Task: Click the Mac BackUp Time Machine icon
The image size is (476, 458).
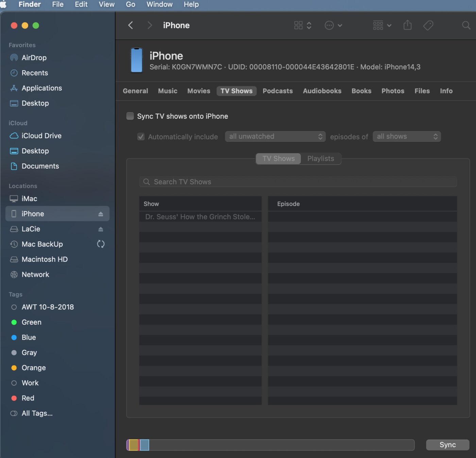Action: coord(14,244)
